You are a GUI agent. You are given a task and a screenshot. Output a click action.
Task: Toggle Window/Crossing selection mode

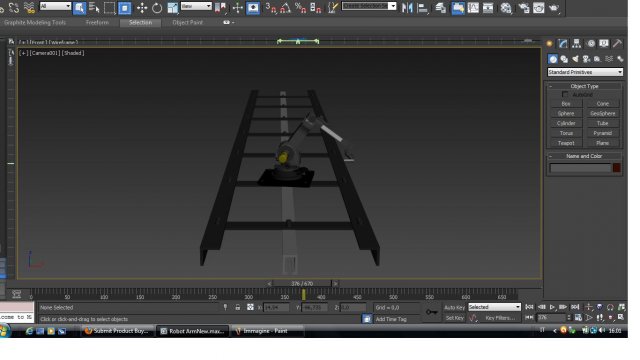tap(124, 8)
